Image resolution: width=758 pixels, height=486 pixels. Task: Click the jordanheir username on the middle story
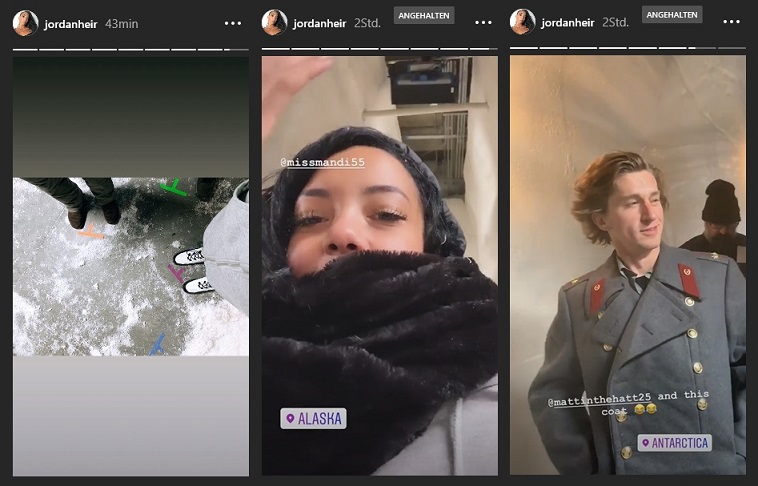click(320, 23)
